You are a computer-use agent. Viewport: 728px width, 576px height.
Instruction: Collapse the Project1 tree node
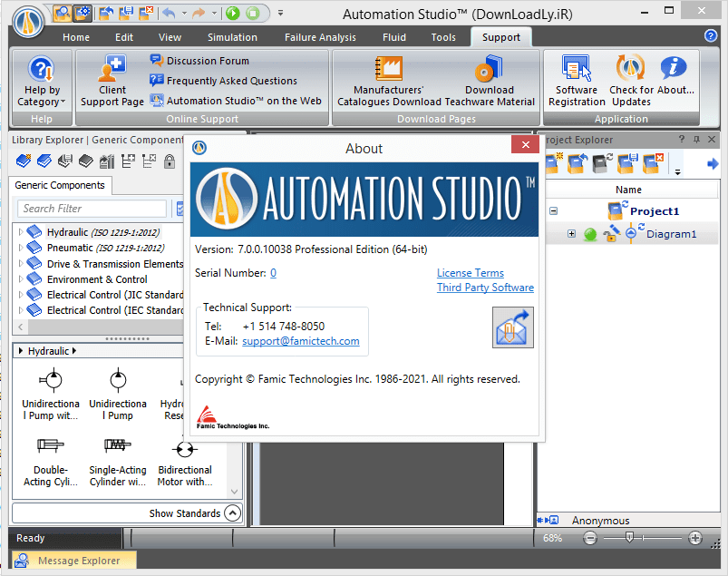[x=553, y=211]
